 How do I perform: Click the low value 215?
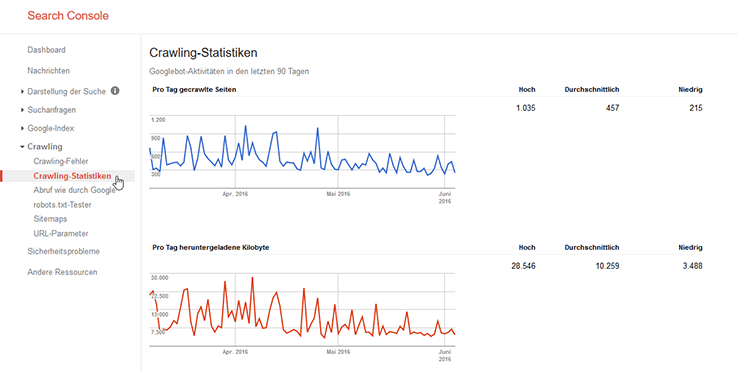pyautogui.click(x=696, y=108)
